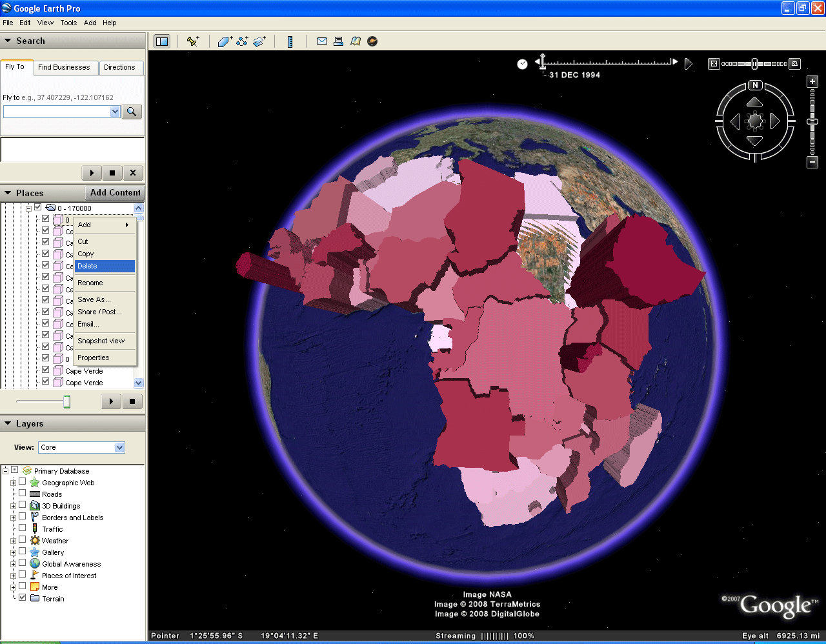Select Properties in the context menu
Viewport: 826px width, 644px height.
(105, 357)
